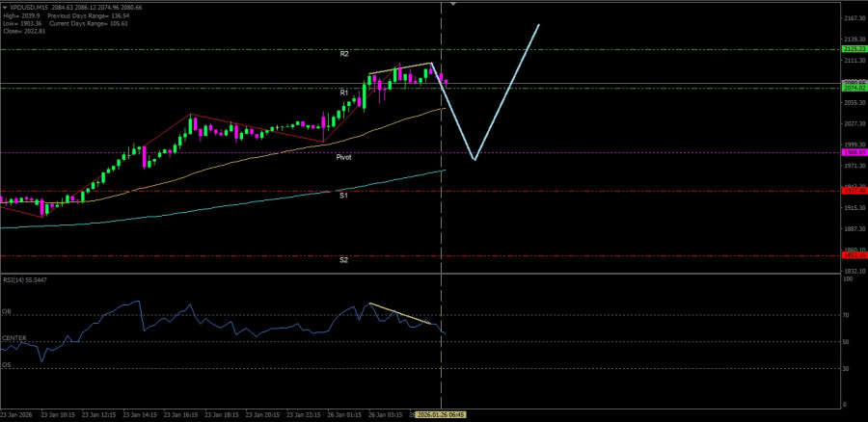
Task: Click the Pivot level label
Action: [x=344, y=156]
